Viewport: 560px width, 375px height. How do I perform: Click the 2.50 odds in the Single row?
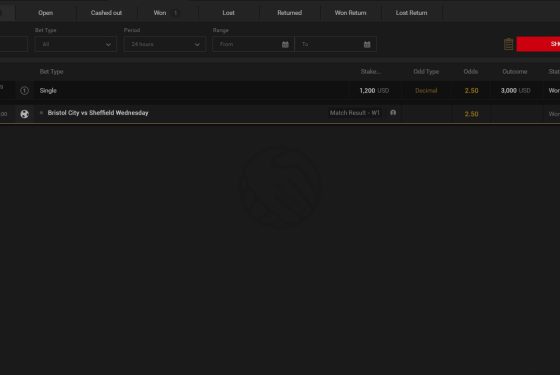point(471,91)
